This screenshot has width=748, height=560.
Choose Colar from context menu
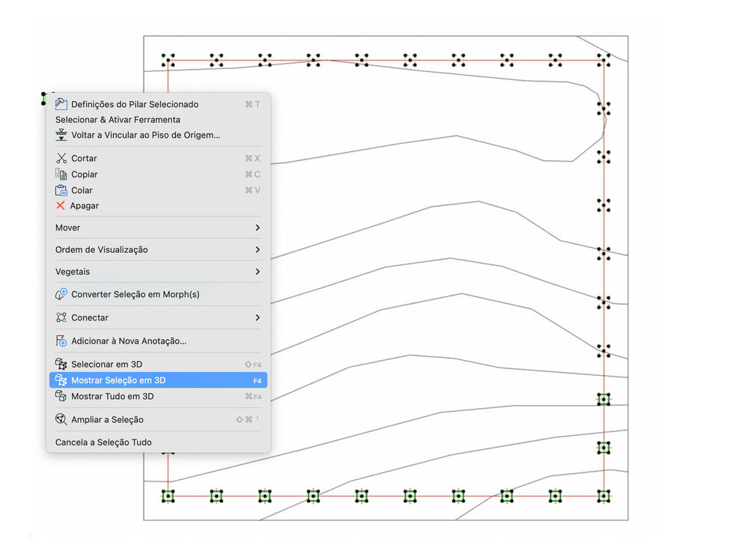[x=158, y=190]
